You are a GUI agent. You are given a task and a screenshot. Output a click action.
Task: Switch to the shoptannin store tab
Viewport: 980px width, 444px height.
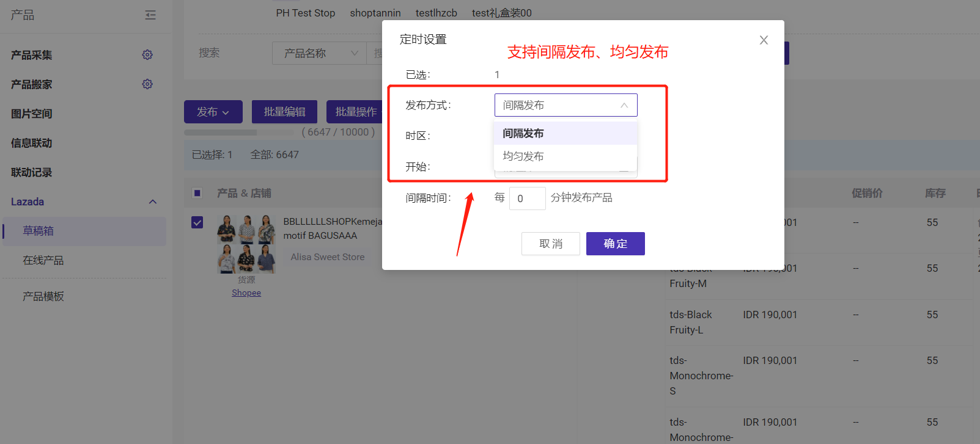375,13
